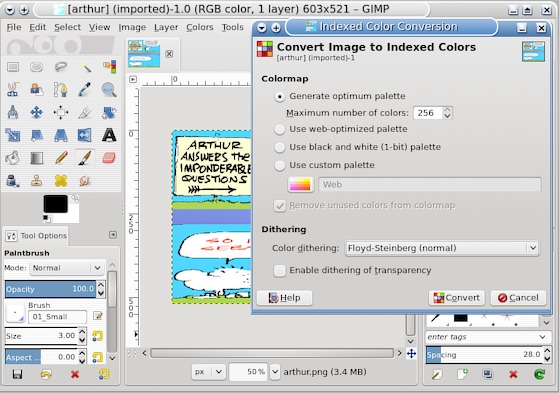Select the Ellipse Select tool

coord(36,67)
